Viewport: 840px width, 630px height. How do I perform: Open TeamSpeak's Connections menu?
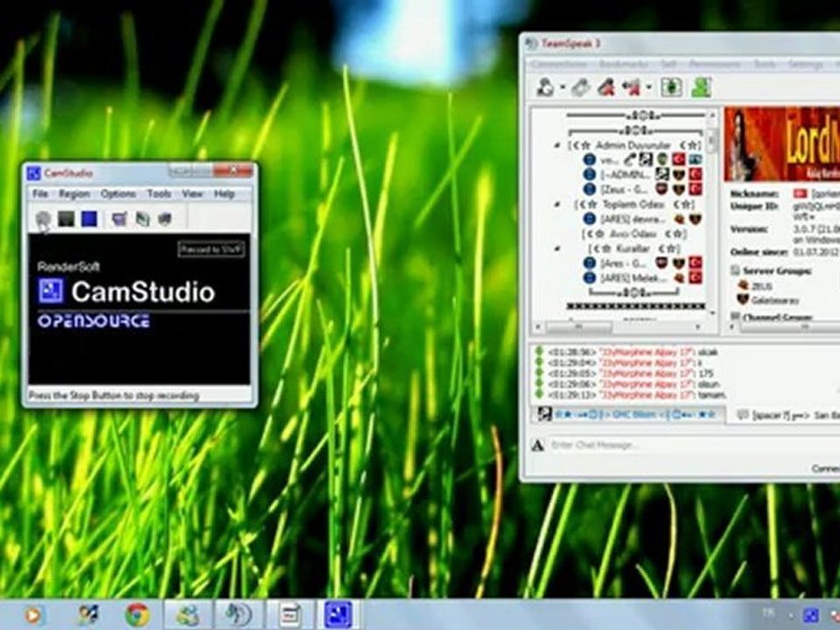point(559,64)
